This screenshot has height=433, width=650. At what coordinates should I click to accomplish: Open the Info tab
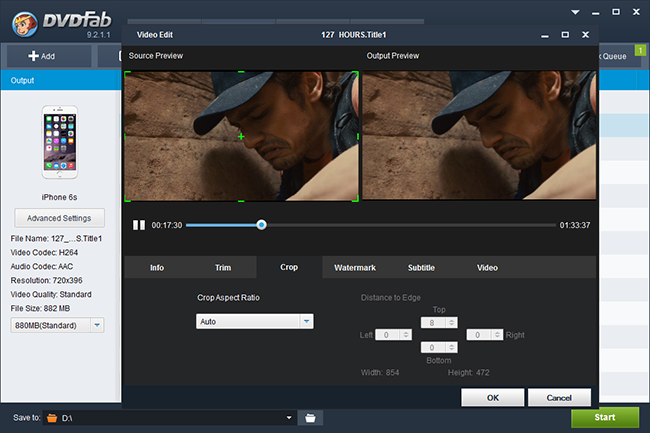[157, 268]
